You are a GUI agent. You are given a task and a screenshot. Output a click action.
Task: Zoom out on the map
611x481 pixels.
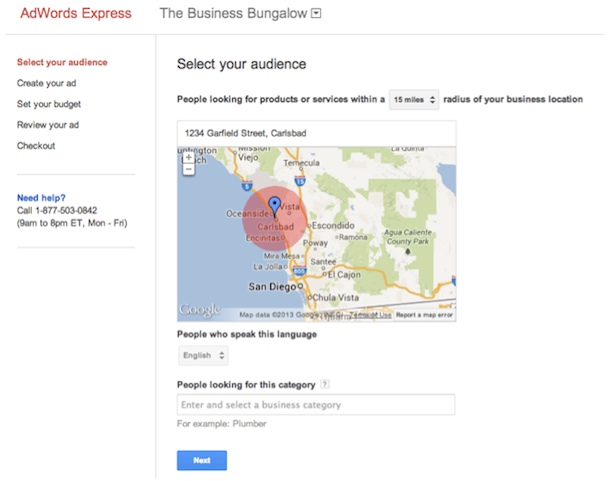click(x=189, y=169)
